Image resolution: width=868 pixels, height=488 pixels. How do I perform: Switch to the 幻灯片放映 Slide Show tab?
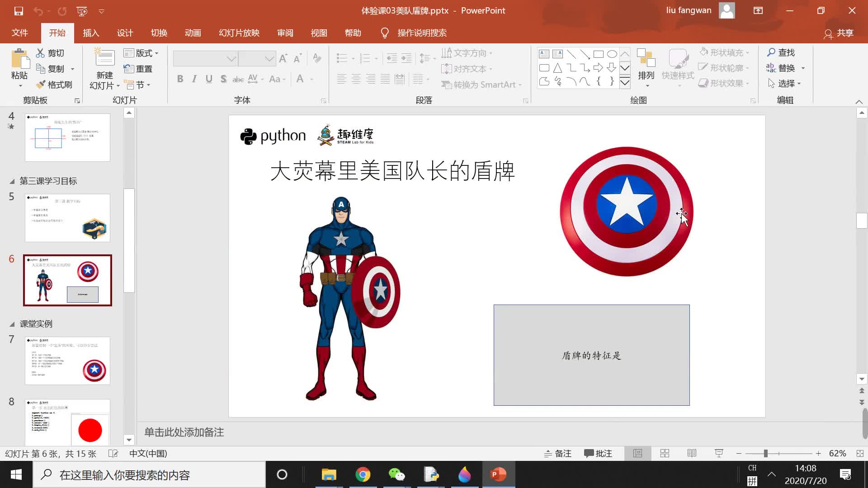[x=239, y=33]
